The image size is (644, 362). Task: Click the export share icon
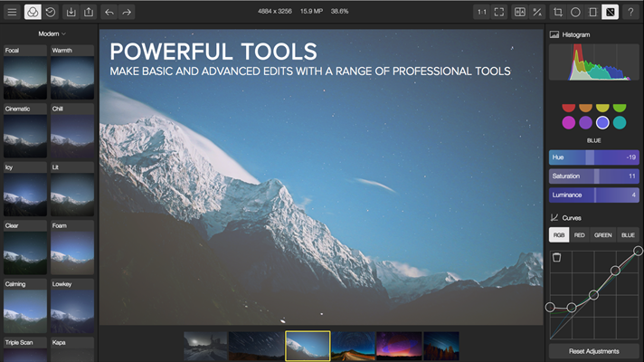pos(89,12)
